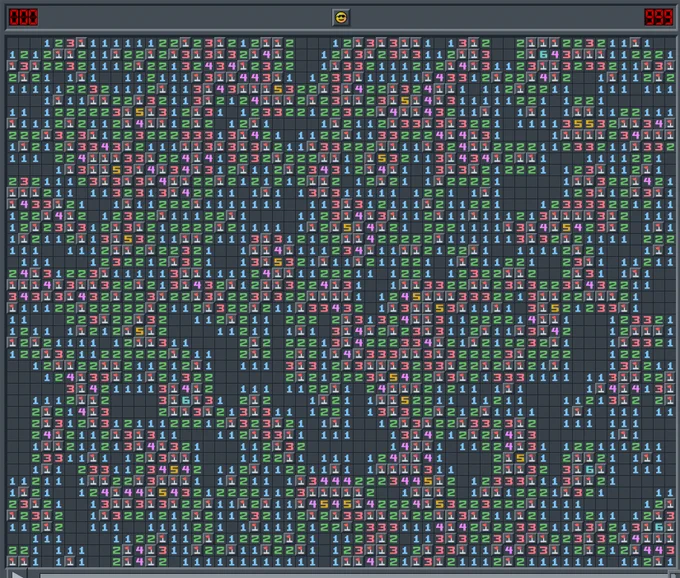Click the middle of three consecutive pink 4s
Viewport: 680px width, 578px height.
pyautogui.click(x=336, y=480)
